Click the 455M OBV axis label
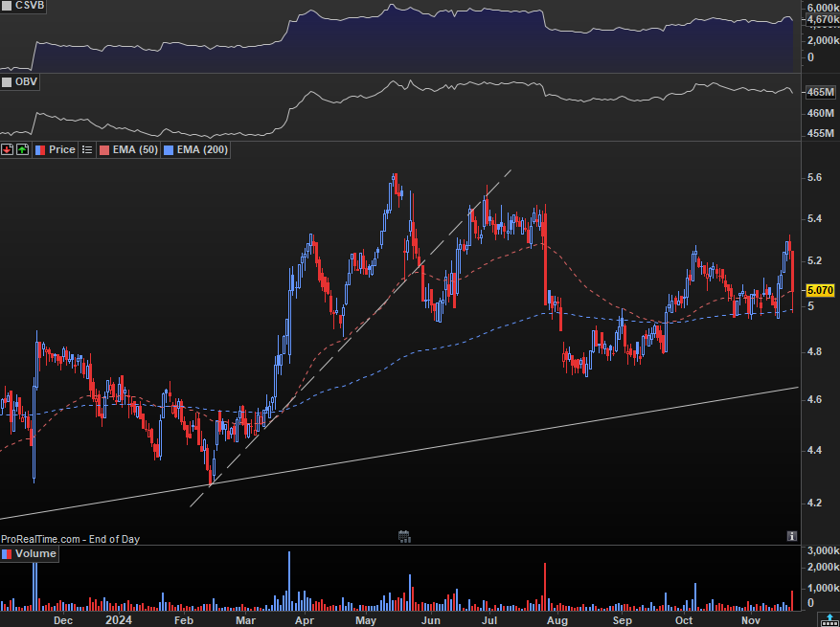 pos(820,133)
